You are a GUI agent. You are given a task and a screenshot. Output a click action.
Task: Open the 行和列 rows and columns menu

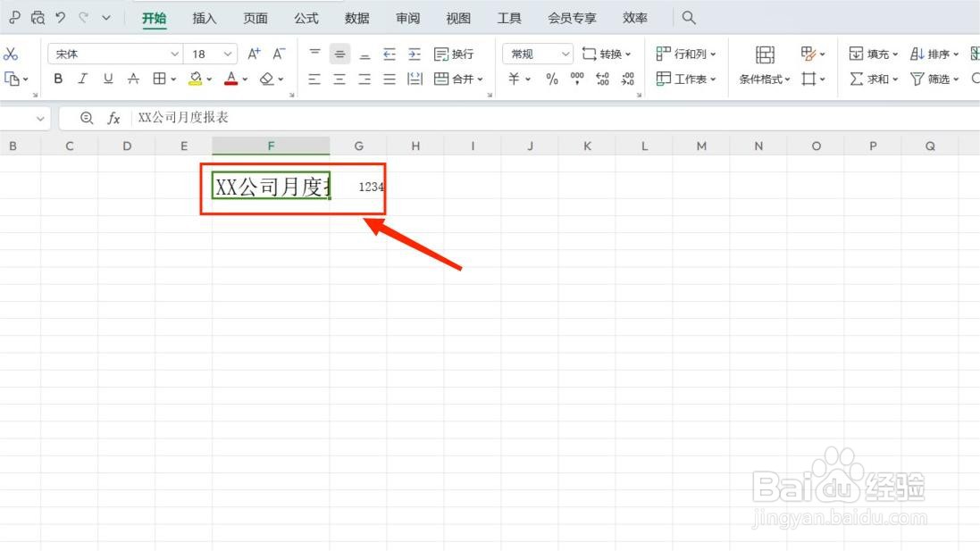685,54
